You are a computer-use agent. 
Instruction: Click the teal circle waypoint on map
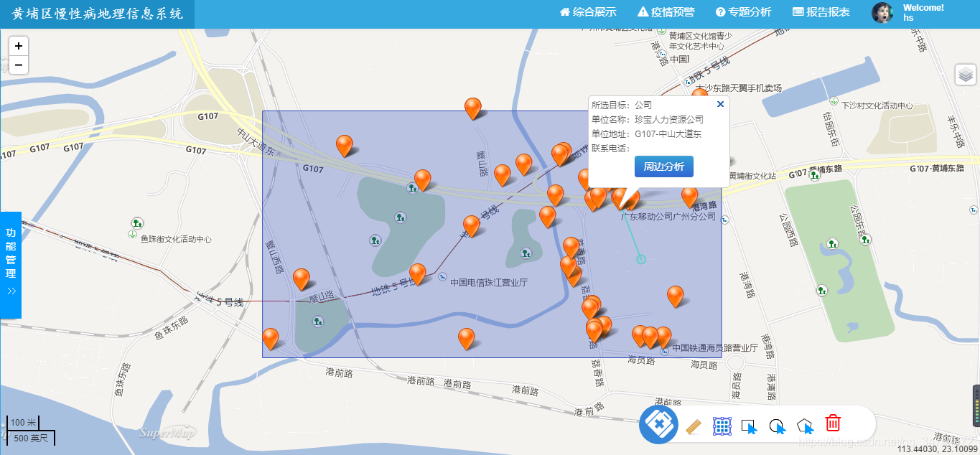641,259
